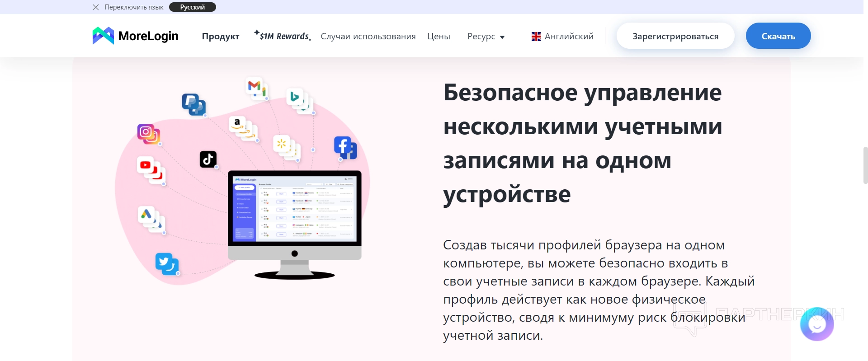Click the TikTok icon in the illustration
Image resolution: width=868 pixels, height=361 pixels.
pos(208,159)
